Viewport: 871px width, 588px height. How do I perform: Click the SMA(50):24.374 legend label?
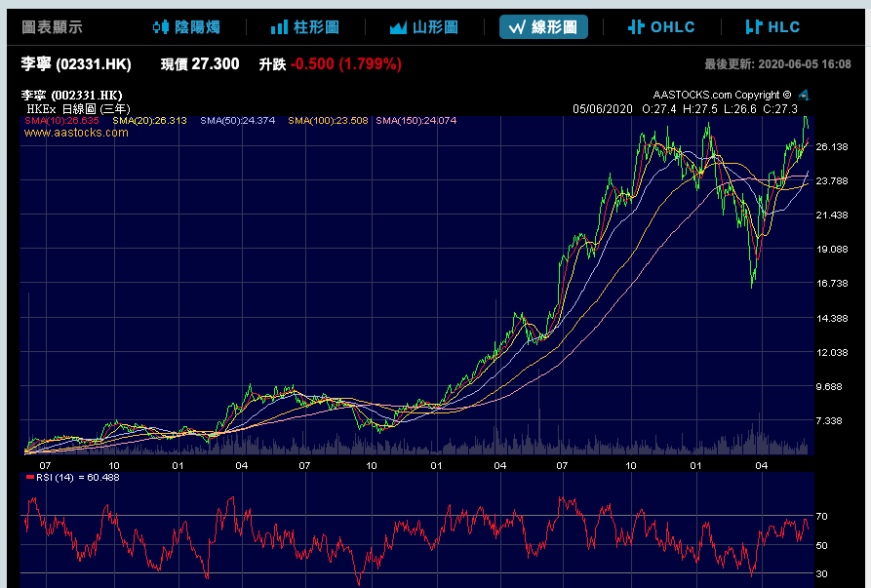tap(238, 121)
